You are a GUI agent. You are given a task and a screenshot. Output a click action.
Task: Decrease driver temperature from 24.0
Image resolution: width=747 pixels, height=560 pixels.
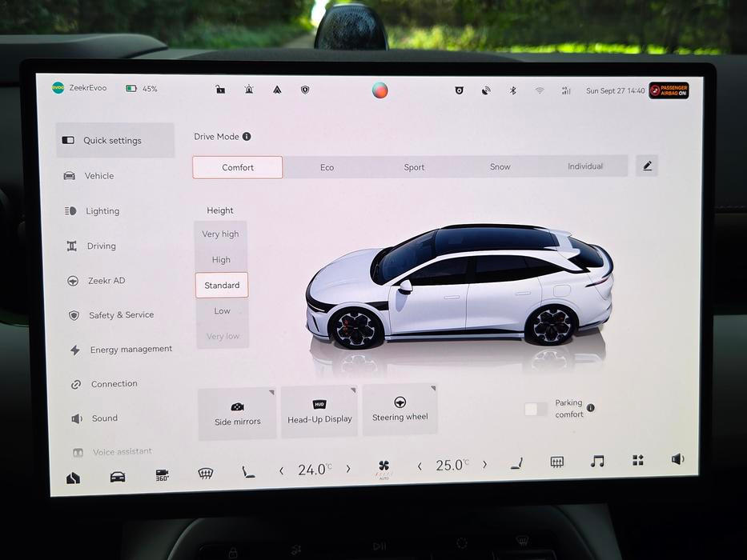282,471
